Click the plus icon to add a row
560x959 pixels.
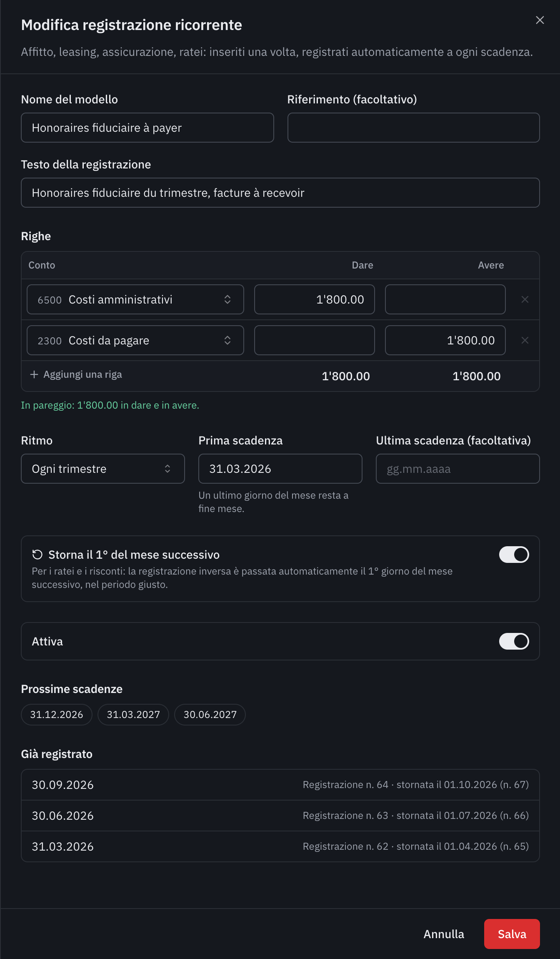[34, 374]
